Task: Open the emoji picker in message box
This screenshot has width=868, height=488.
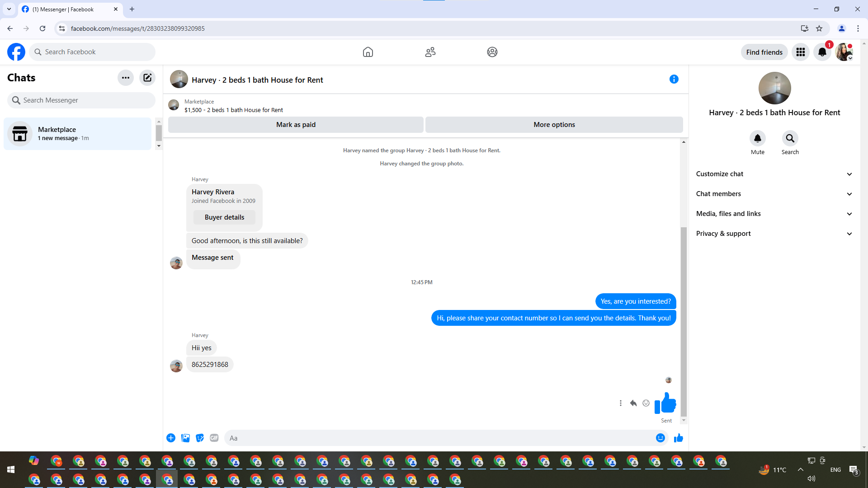Action: pos(660,438)
